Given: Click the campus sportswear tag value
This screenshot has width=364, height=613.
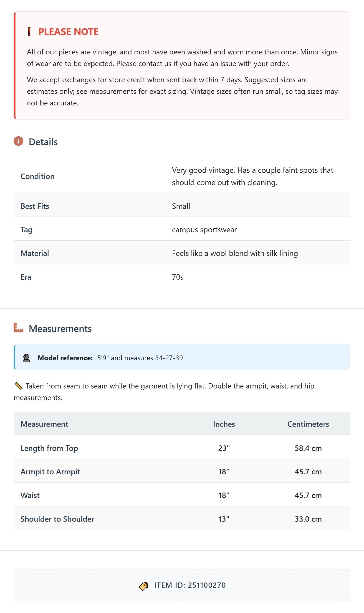Looking at the screenshot, I should 204,230.
